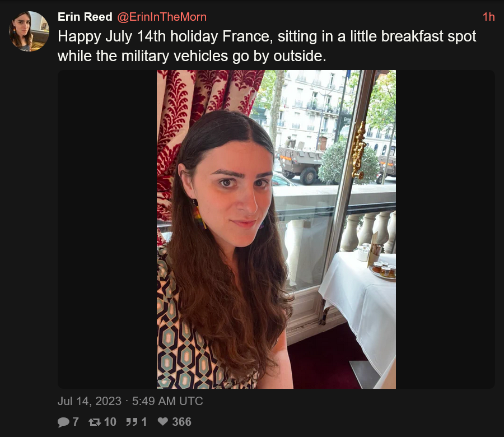Click the like count 366
Viewport: 504px width, 437px height.
tap(181, 422)
